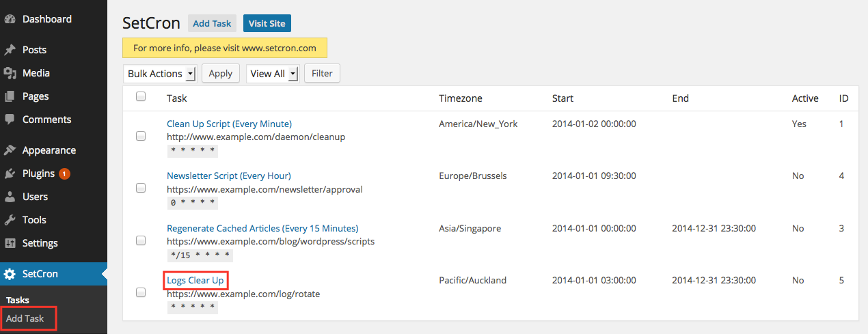Click the Start column header
Image resolution: width=868 pixels, height=334 pixels.
coord(562,98)
